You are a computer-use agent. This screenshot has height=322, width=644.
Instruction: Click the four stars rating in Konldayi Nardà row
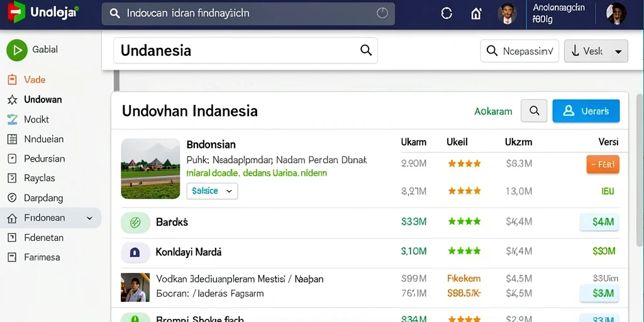464,251
